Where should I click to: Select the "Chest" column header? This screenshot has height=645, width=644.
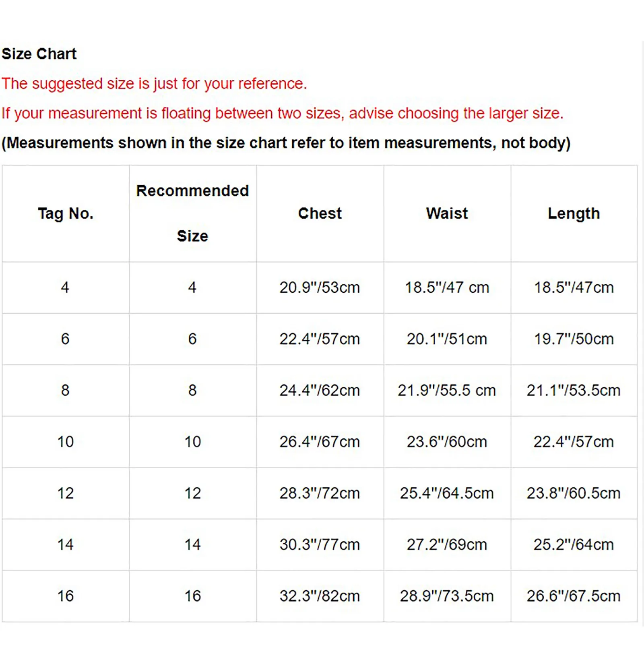(320, 213)
